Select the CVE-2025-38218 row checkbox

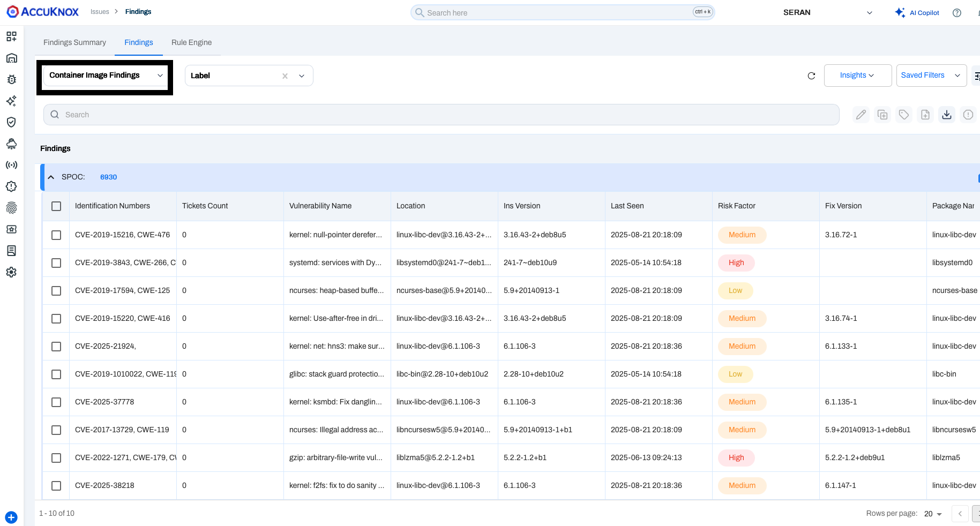[x=56, y=486]
